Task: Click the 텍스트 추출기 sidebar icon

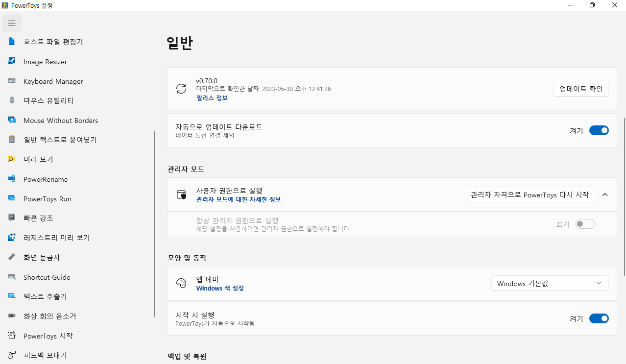Action: pyautogui.click(x=12, y=296)
